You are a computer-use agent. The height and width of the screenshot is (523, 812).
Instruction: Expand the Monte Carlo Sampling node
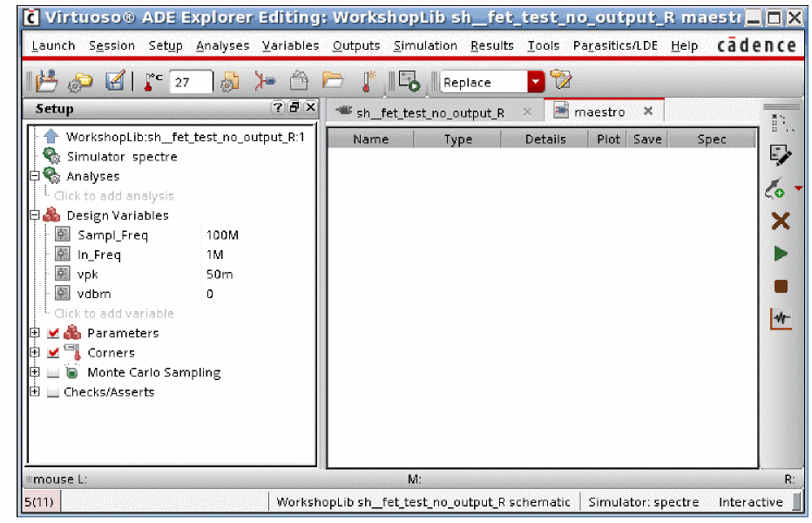pos(35,372)
